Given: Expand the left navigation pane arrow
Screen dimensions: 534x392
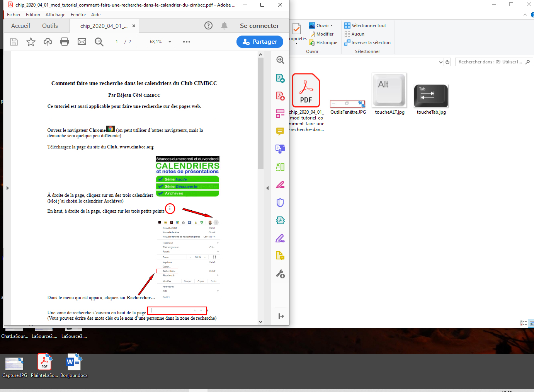Looking at the screenshot, I should click(x=7, y=188).
